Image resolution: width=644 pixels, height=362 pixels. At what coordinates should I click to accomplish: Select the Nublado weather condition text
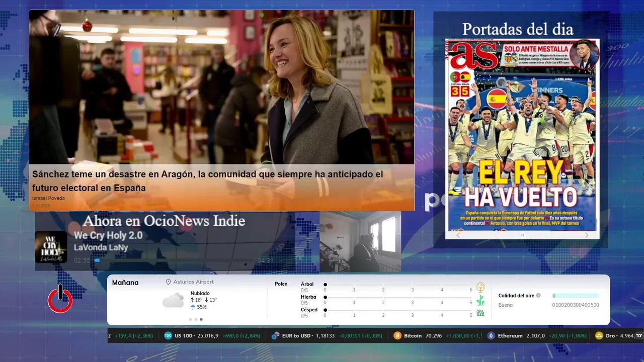(x=200, y=293)
